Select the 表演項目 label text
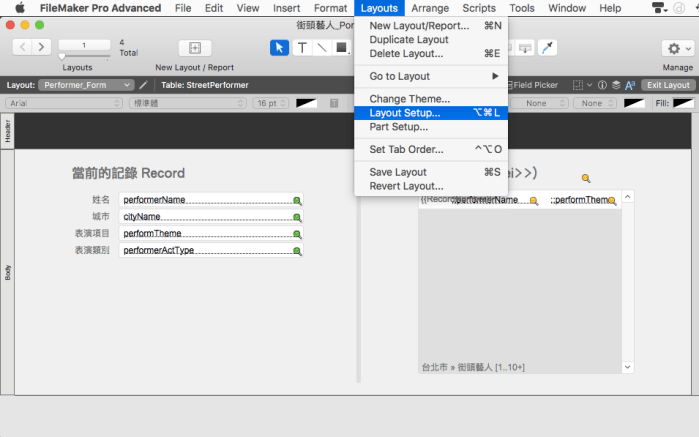Screen dimensions: 699x437 [x=92, y=233]
